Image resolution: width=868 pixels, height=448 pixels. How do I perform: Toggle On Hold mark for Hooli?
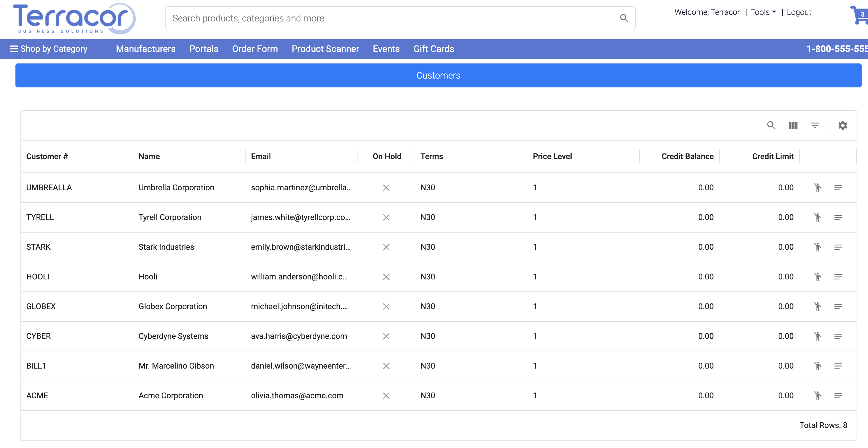pos(386,276)
